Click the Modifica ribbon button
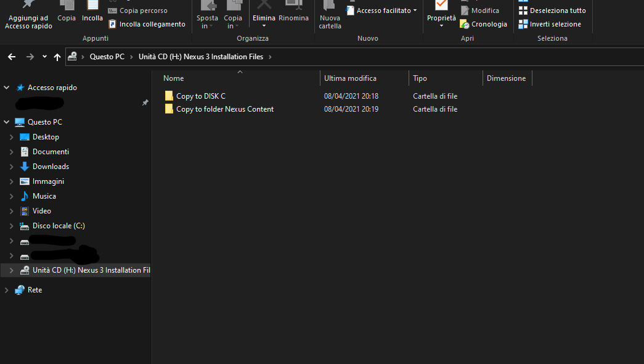This screenshot has width=644, height=364. 479,10
